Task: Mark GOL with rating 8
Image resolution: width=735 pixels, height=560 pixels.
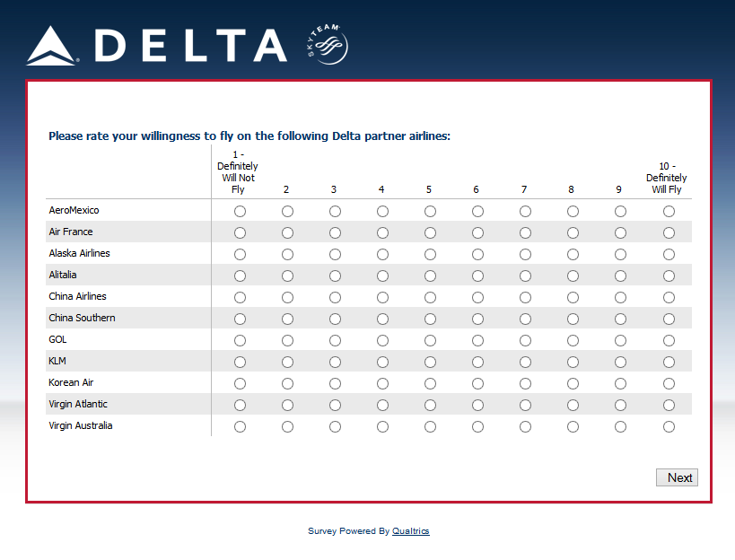Action: [573, 341]
